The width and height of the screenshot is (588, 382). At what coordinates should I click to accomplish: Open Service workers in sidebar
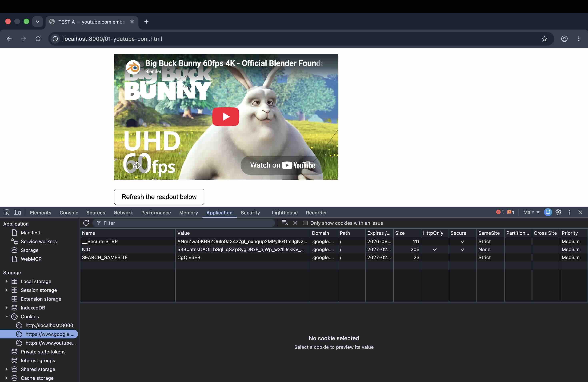[39, 241]
